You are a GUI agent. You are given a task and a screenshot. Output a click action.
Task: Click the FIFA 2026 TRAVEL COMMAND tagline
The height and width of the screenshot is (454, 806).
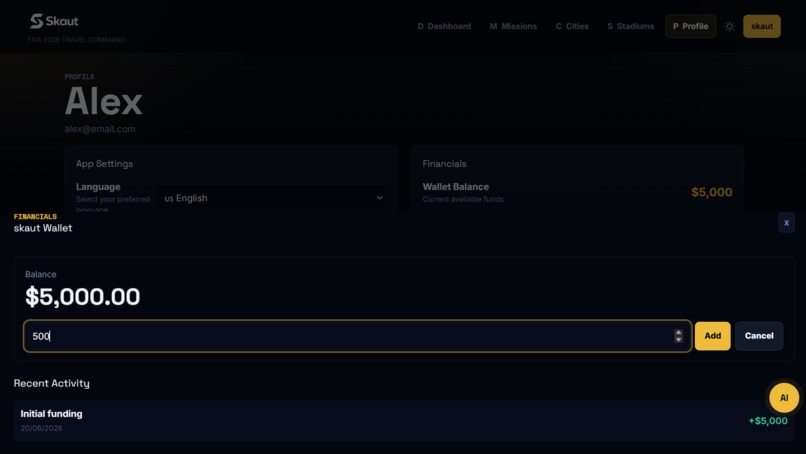pyautogui.click(x=76, y=40)
